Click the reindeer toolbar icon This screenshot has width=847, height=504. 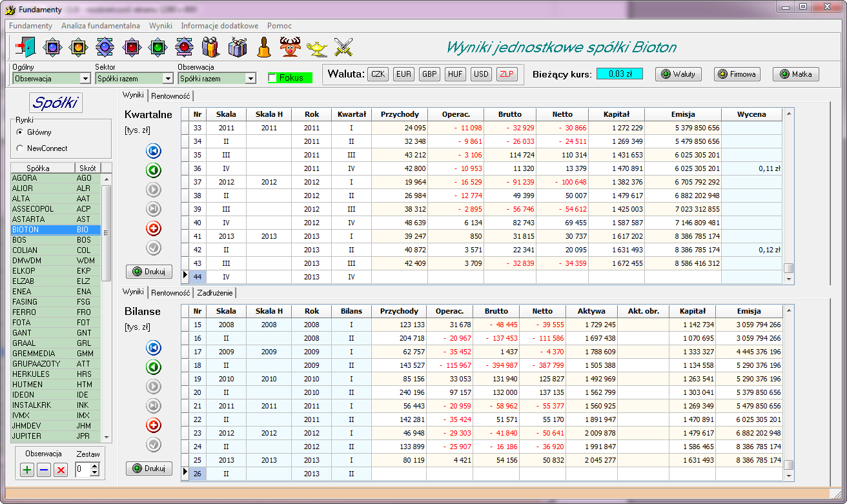coord(291,46)
